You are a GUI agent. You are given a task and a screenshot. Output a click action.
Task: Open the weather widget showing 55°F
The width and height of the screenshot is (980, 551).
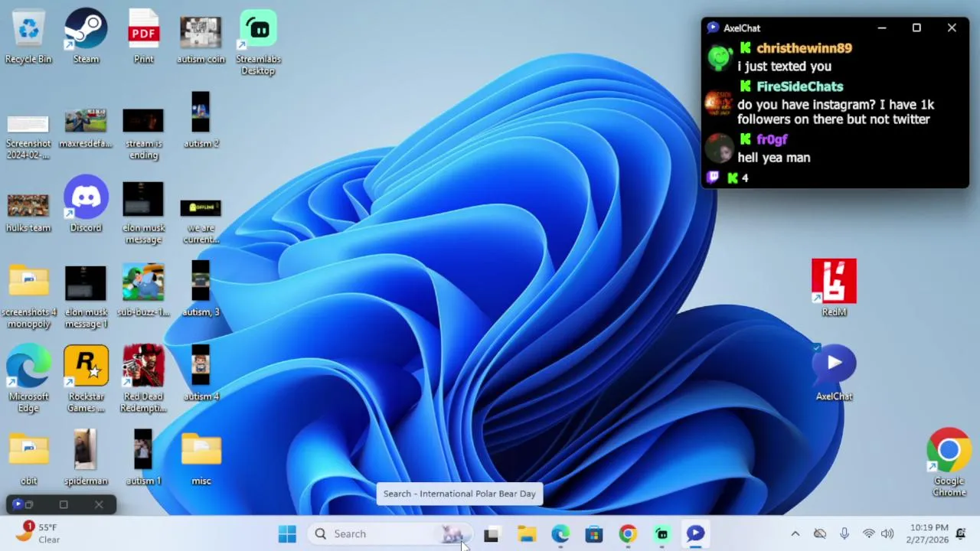(x=38, y=533)
